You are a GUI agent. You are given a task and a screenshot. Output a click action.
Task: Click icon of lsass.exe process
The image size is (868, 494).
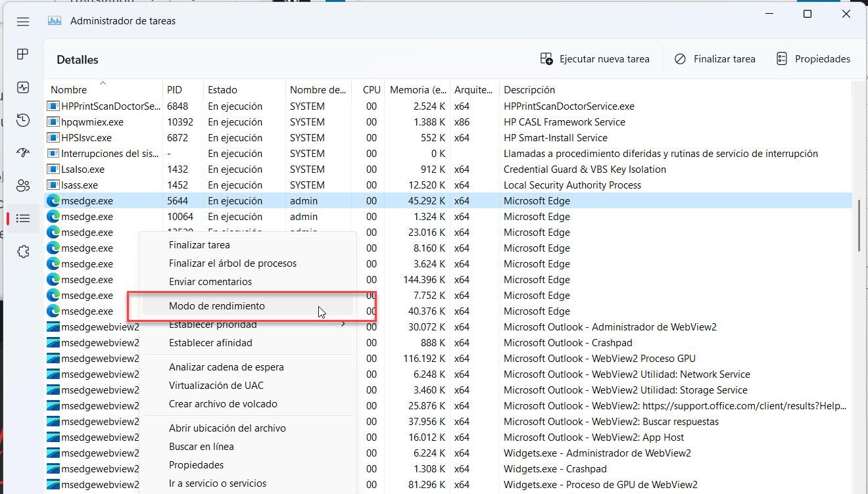[53, 185]
